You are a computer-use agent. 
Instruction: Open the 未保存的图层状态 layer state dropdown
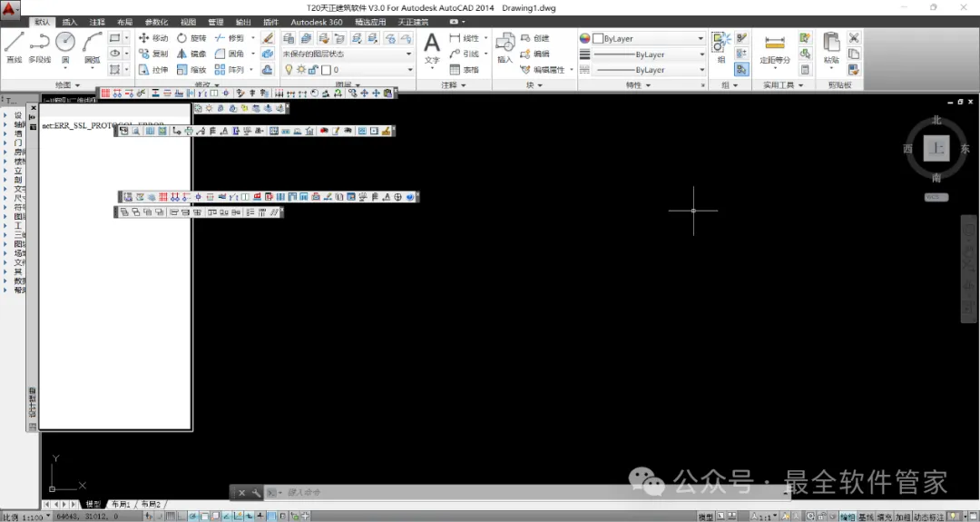[x=347, y=54]
